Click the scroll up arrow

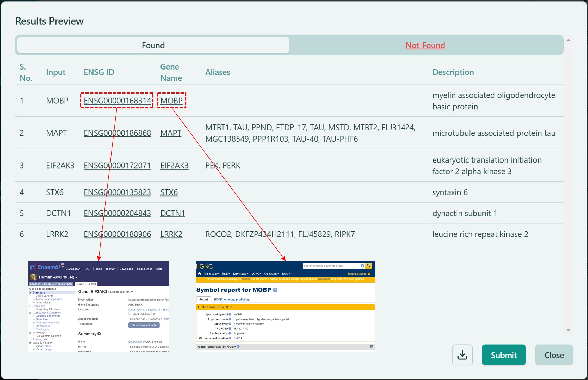[x=568, y=40]
